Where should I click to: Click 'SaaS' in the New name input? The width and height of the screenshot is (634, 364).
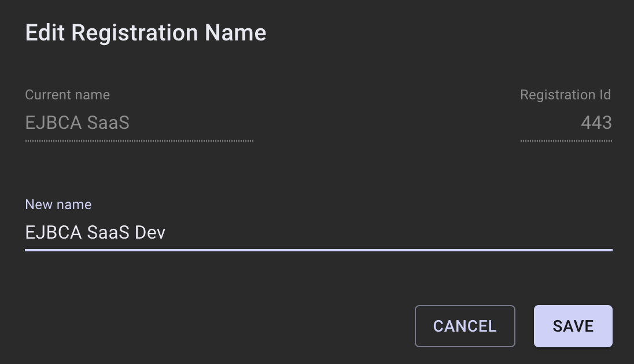[108, 232]
